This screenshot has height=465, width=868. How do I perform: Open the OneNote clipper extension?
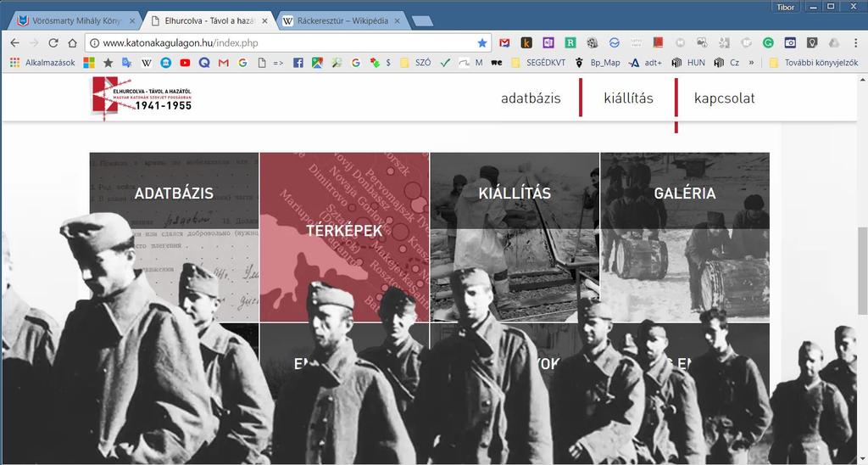(548, 42)
